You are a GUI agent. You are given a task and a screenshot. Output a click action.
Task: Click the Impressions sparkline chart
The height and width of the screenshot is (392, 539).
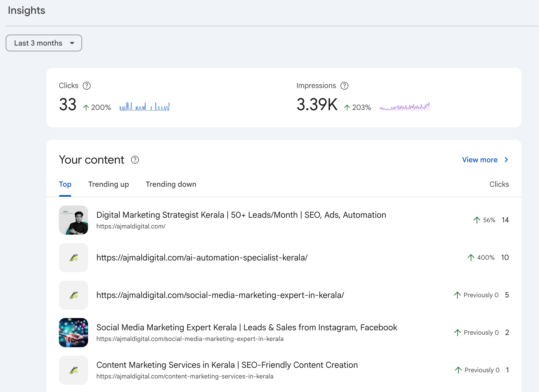(x=405, y=107)
